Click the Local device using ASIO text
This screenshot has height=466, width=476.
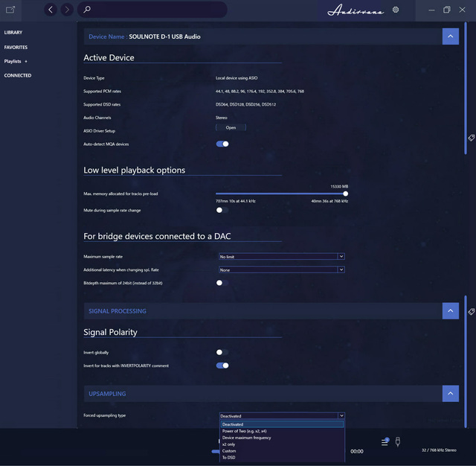[x=237, y=78]
